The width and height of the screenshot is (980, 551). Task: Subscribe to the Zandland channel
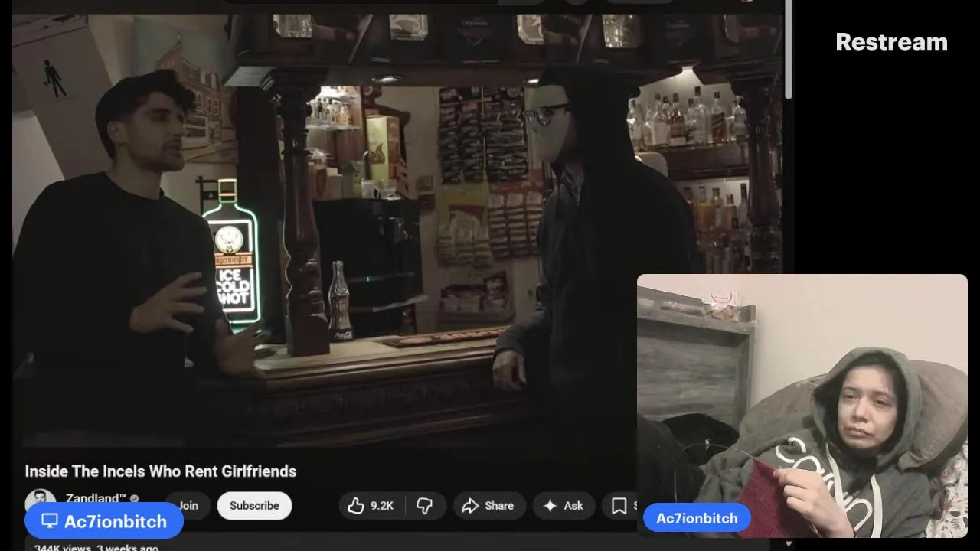tap(254, 506)
